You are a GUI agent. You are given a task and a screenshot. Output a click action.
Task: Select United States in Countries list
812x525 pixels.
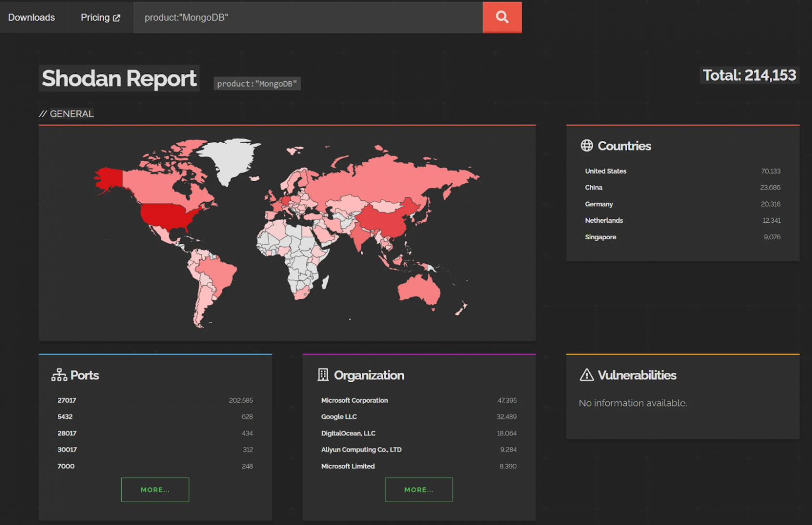[x=605, y=171]
